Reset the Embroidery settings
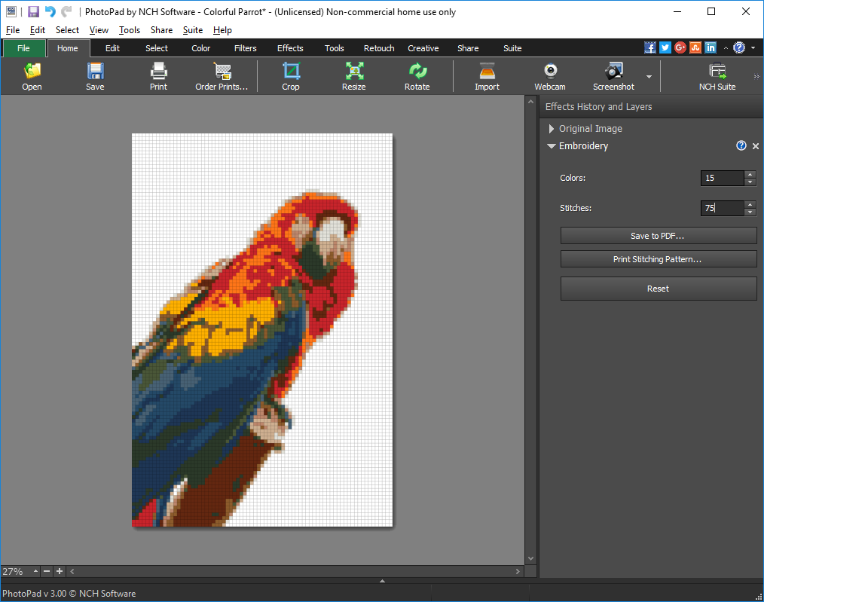This screenshot has height=602, width=868. point(658,289)
